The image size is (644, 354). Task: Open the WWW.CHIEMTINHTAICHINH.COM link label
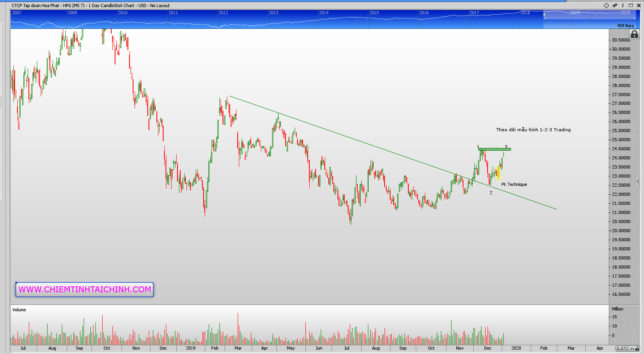(85, 290)
